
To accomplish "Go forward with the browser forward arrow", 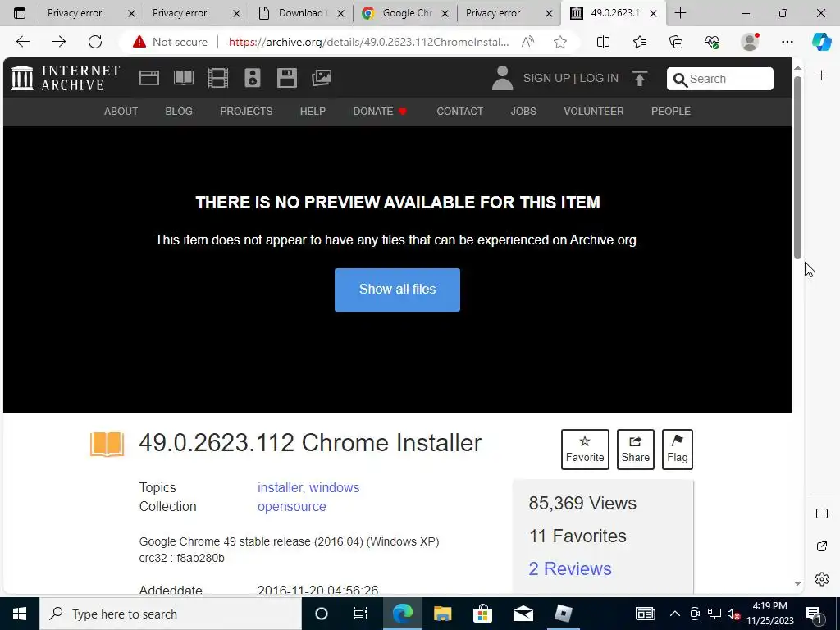I will pyautogui.click(x=59, y=42).
